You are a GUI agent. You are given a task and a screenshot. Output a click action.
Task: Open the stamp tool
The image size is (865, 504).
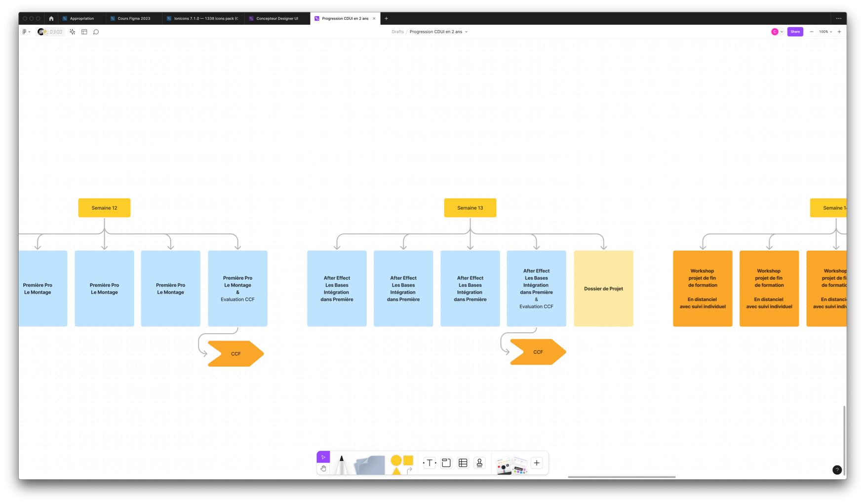479,463
